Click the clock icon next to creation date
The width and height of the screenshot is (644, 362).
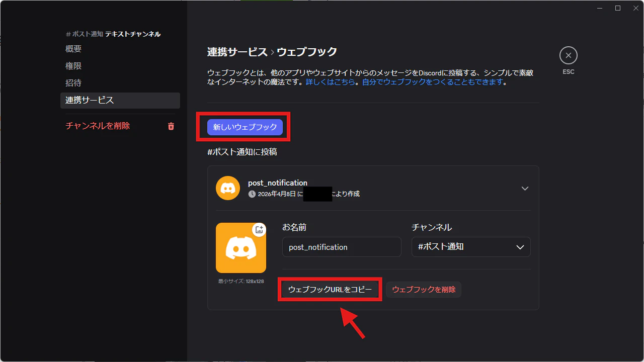[x=252, y=194]
